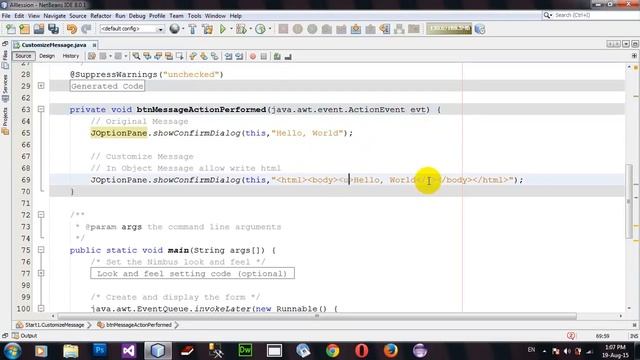This screenshot has width=640, height=360.
Task: Expand look and feel fold at line 77
Action: (41, 273)
